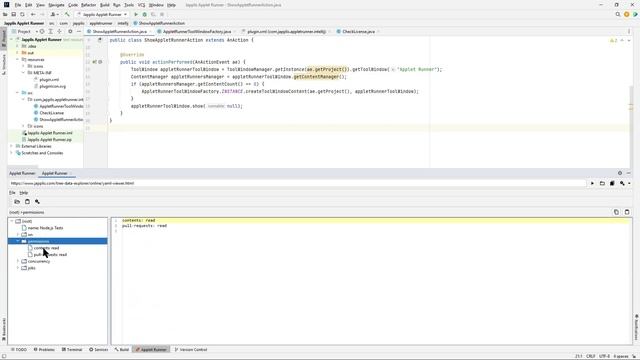Click Expand All icon in Project panel header
Viewport: 640px width, 360px height.
[51, 31]
